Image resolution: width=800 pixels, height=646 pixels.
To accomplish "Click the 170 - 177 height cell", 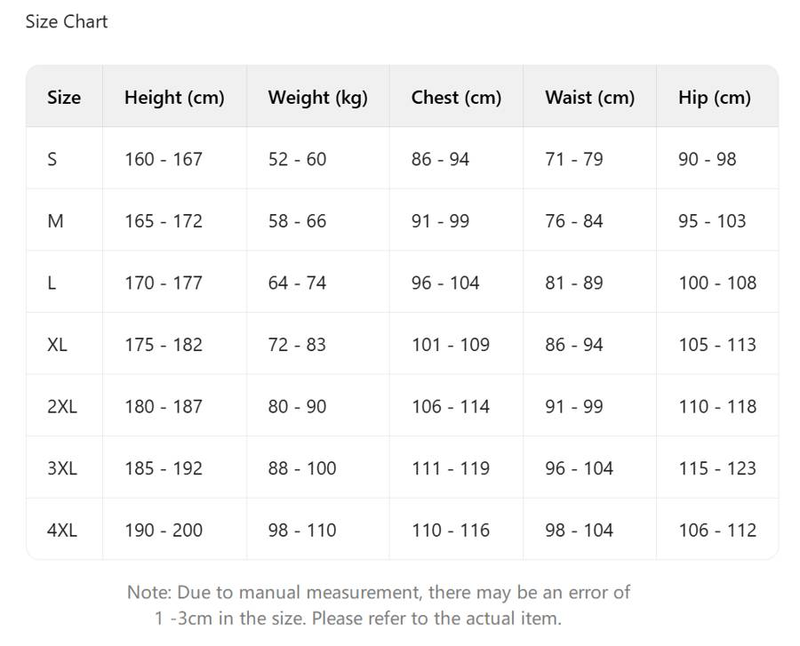I will (x=163, y=283).
